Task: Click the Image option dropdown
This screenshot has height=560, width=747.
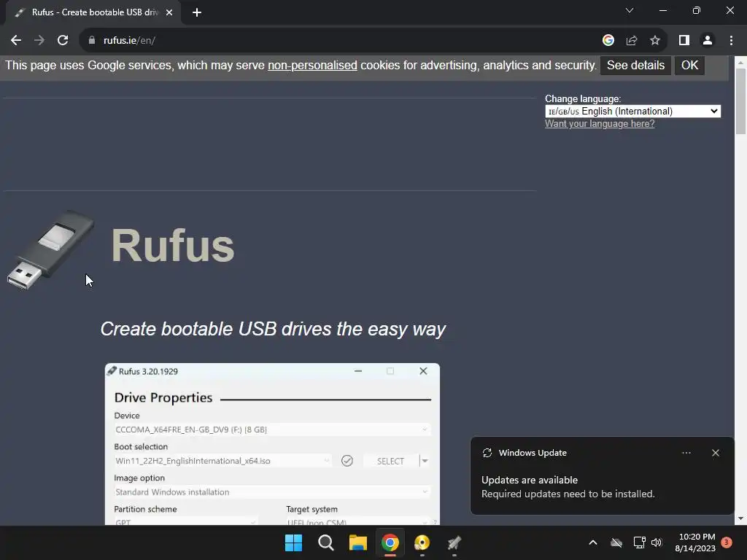Action: pyautogui.click(x=272, y=492)
